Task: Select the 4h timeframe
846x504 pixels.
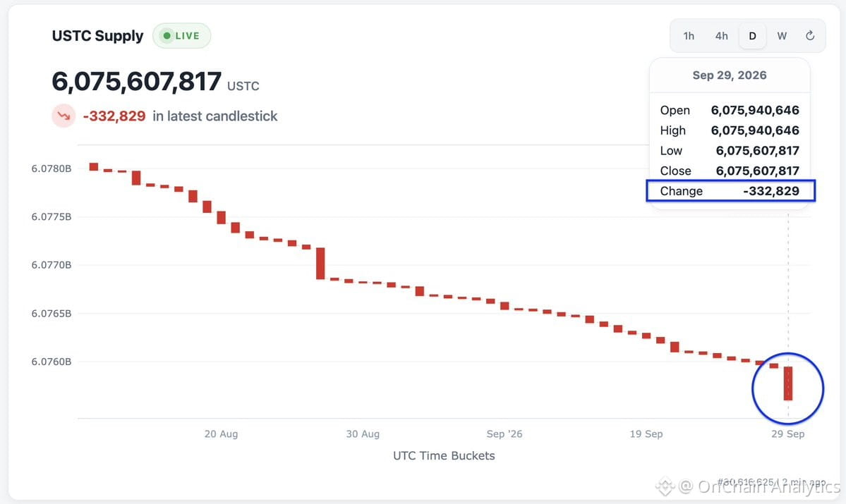Action: tap(721, 35)
